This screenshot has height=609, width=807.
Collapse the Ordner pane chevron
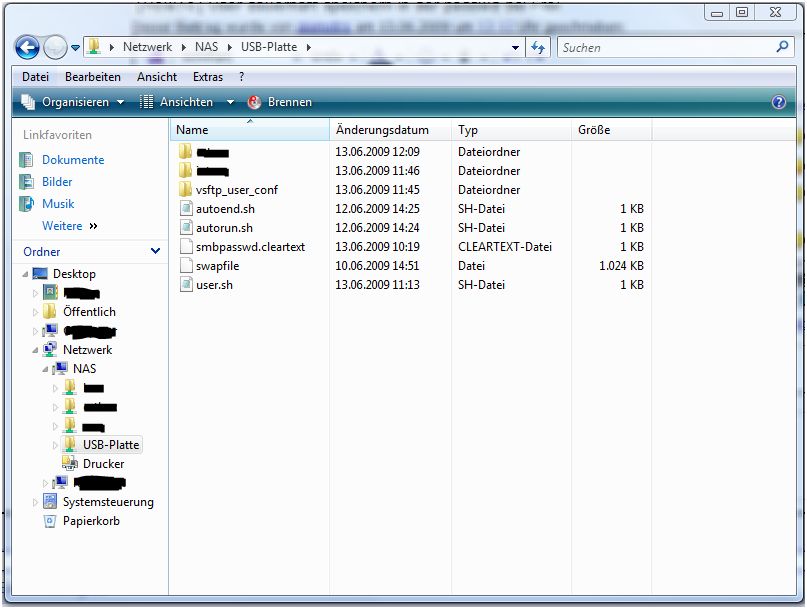[155, 252]
